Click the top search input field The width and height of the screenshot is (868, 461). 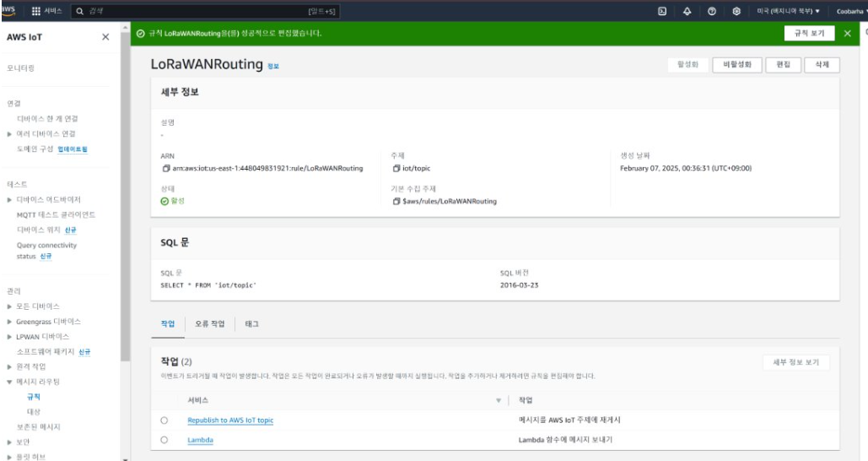click(x=206, y=11)
